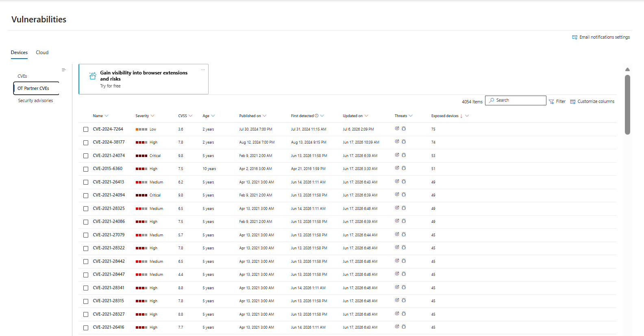
Task: Expand the Threats column dropdown
Action: point(411,116)
